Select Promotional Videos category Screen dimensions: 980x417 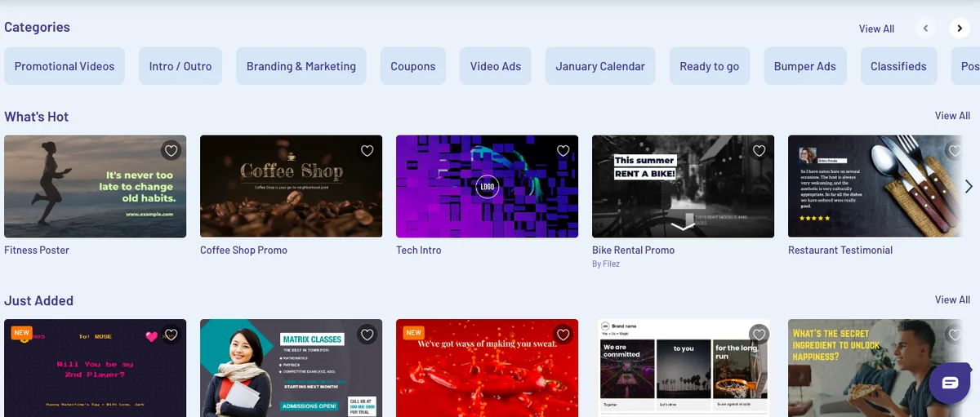65,66
